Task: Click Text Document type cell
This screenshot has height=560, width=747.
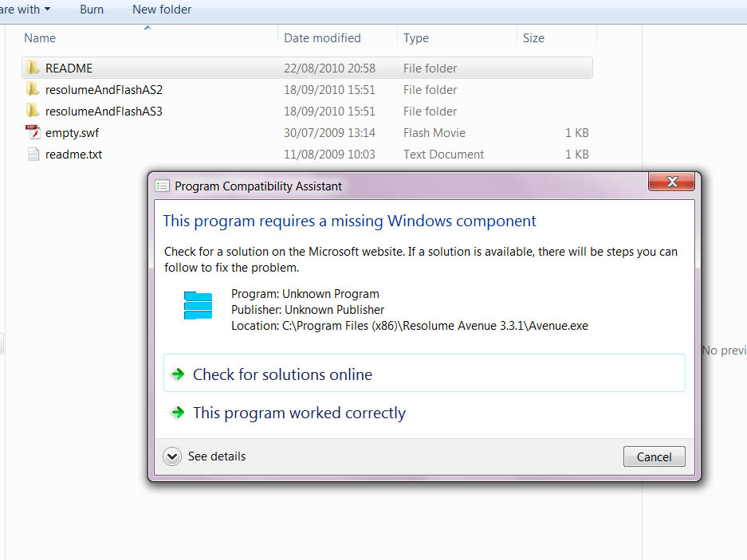Action: (x=443, y=155)
